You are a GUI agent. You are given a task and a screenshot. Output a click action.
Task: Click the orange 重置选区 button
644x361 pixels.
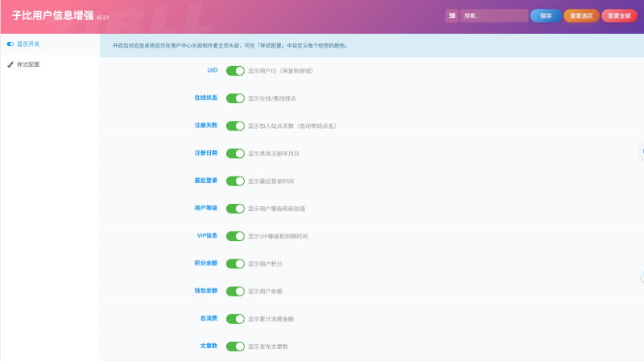click(x=581, y=15)
